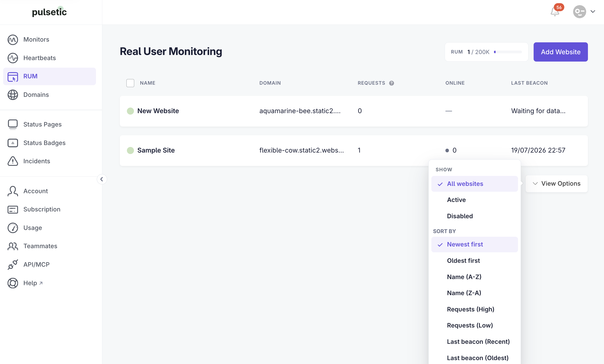Collapse the sidebar with the chevron button

(102, 179)
